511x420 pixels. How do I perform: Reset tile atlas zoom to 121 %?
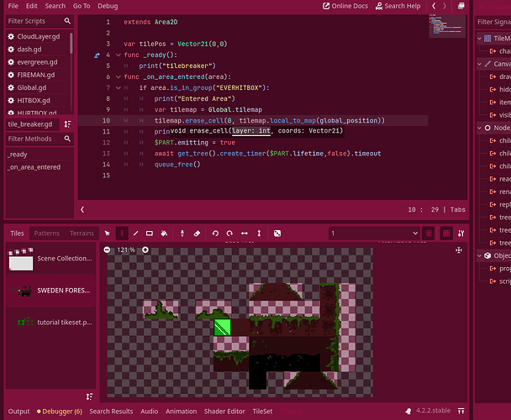126,250
